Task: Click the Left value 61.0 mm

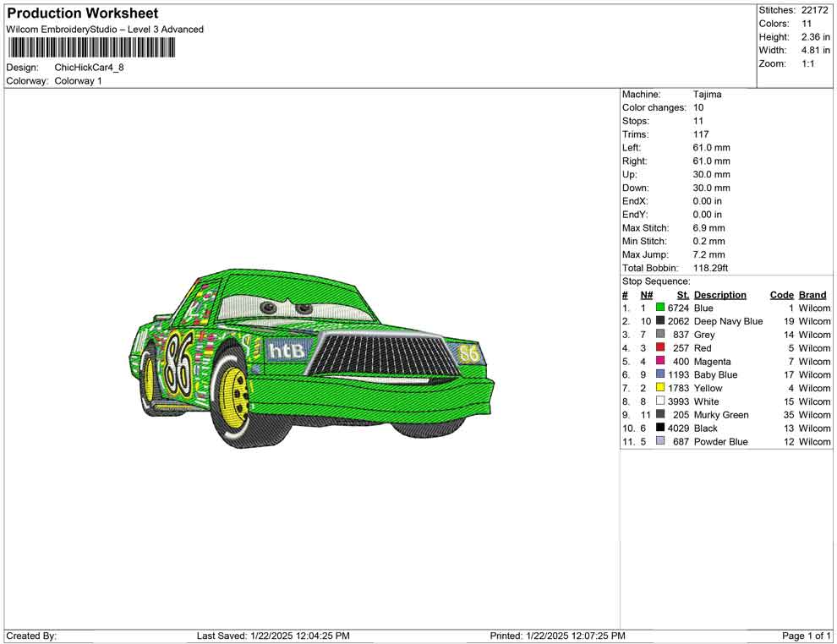Action: [x=712, y=148]
